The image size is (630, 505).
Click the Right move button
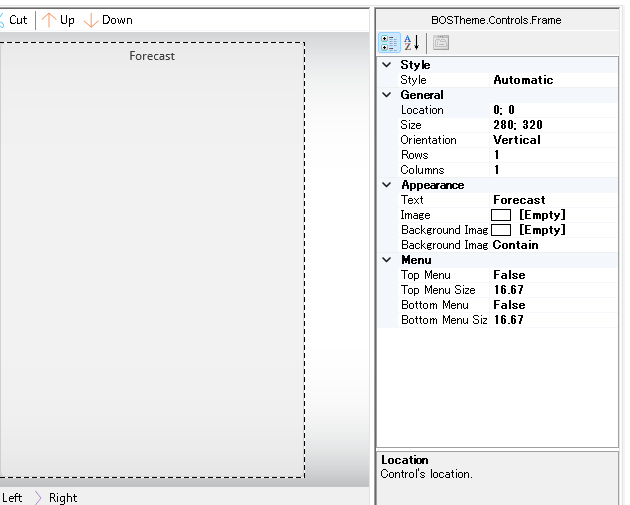[56, 497]
